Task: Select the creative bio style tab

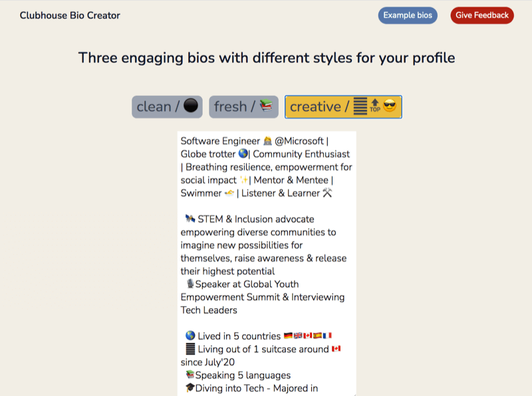Action: click(343, 107)
